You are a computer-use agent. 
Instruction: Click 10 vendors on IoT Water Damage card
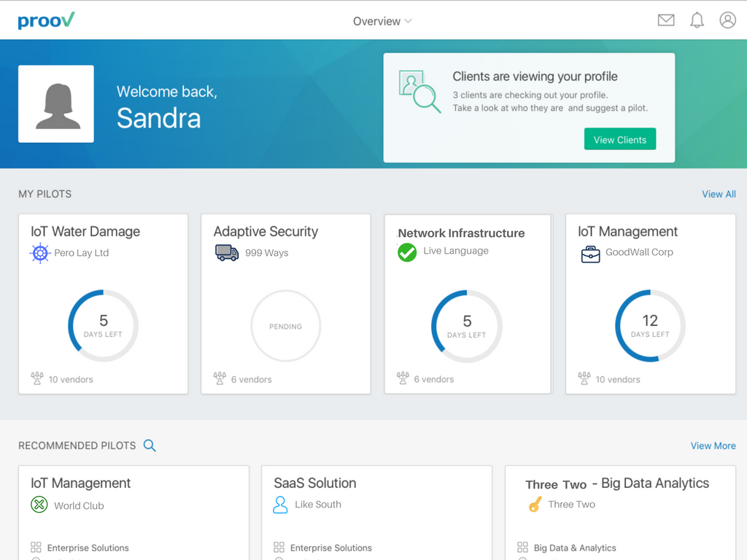coord(71,379)
